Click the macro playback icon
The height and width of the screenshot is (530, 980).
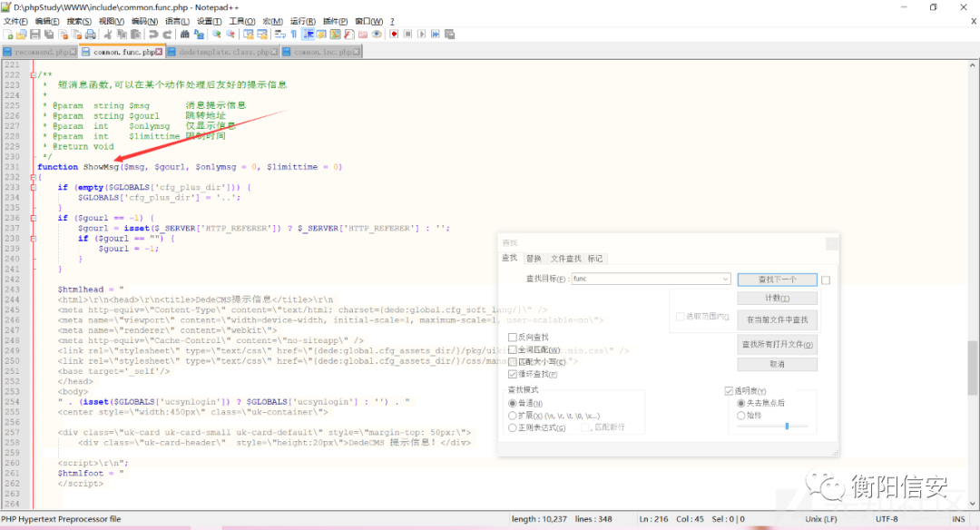[x=421, y=34]
